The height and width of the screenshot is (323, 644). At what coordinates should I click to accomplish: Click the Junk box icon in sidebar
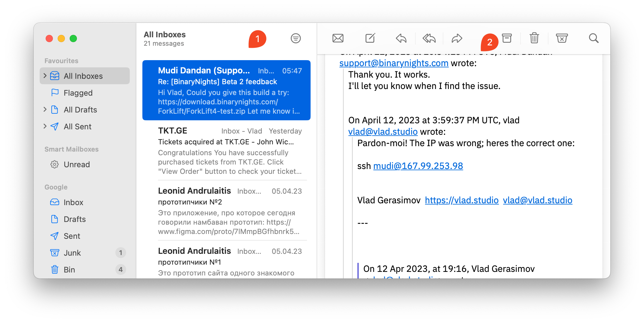[55, 253]
